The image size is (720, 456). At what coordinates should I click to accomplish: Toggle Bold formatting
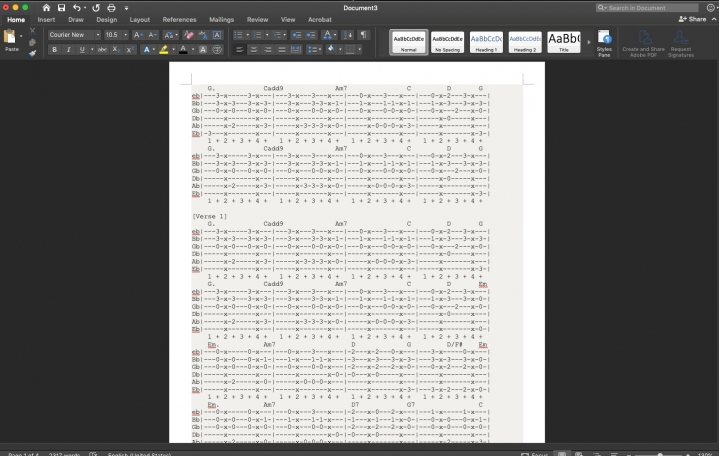pyautogui.click(x=54, y=50)
